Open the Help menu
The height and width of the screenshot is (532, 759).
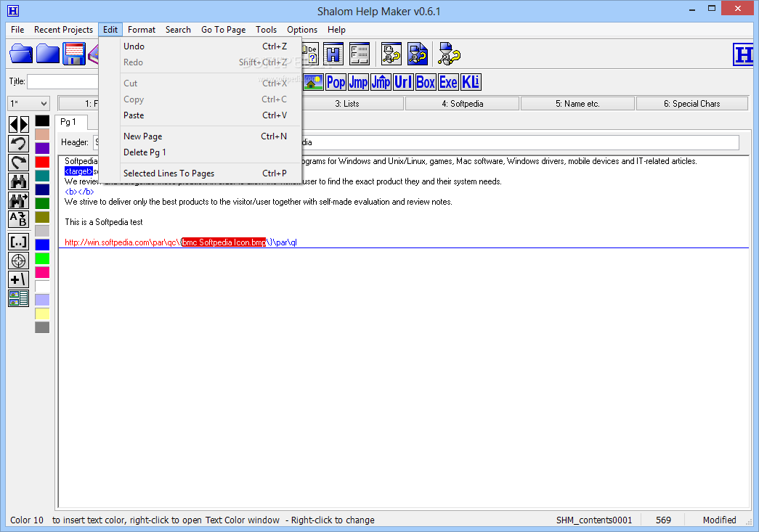[336, 30]
